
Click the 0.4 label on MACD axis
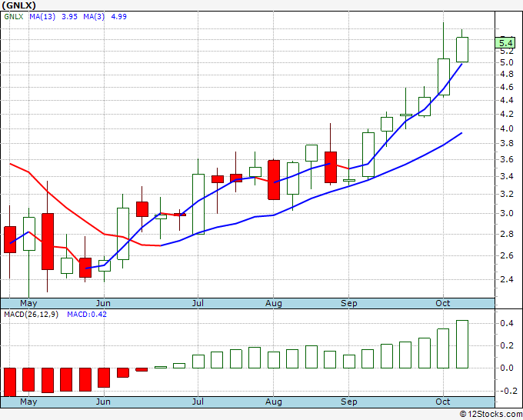click(x=507, y=323)
